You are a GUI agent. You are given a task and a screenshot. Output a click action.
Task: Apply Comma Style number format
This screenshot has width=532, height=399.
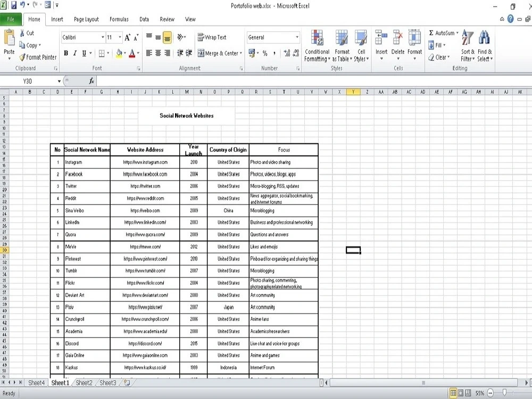274,53
